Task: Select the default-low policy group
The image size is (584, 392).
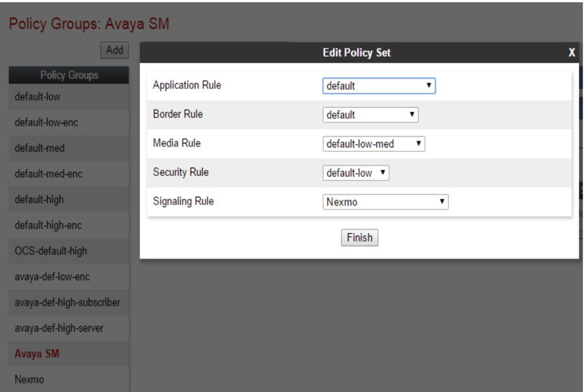Action: click(69, 97)
